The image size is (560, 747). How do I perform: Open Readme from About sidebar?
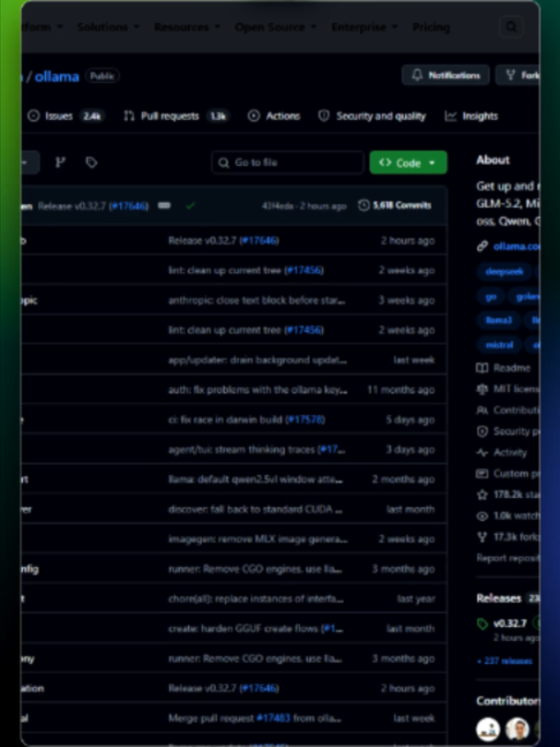click(x=504, y=368)
